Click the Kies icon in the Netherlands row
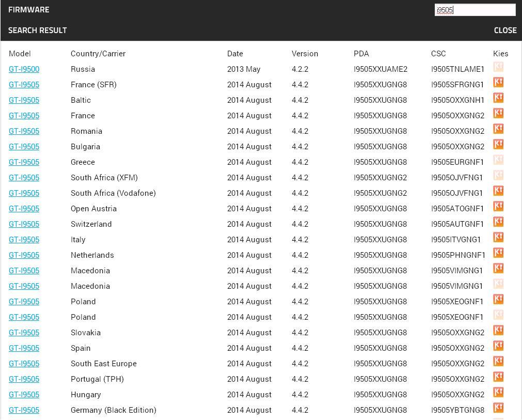This screenshot has width=522, height=420. 498,253
